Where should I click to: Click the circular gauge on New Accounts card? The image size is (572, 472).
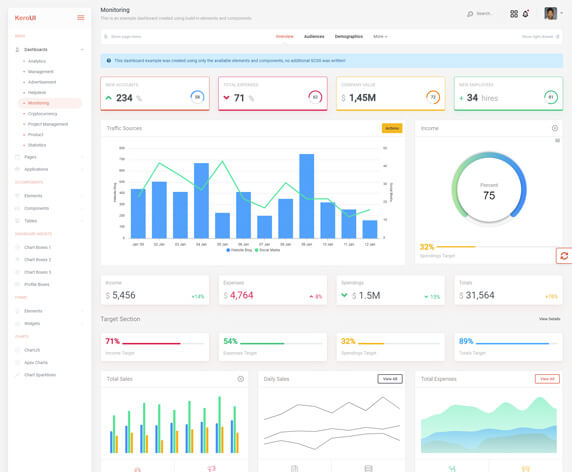tap(197, 97)
